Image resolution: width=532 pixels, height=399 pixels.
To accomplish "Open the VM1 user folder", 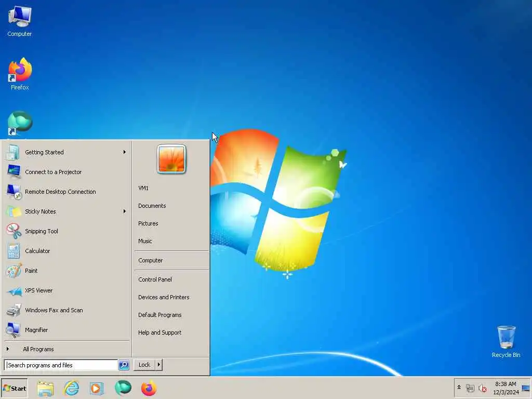I will coord(143,188).
